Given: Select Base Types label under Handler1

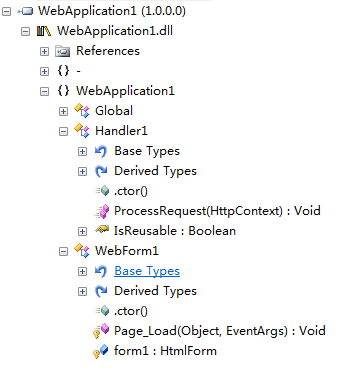Looking at the screenshot, I should pyautogui.click(x=147, y=151).
